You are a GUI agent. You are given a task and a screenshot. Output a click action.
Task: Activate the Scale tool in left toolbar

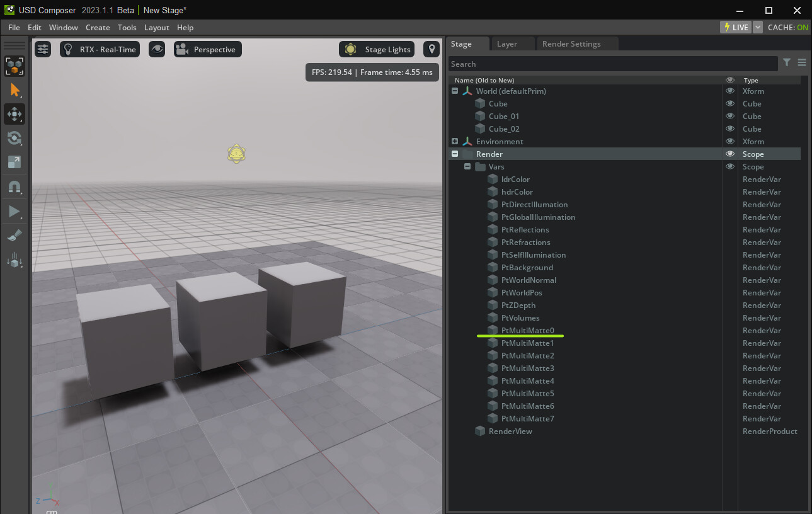[x=14, y=162]
